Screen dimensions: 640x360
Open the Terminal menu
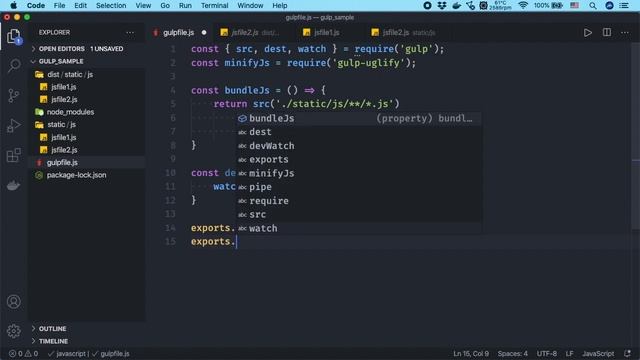[214, 5]
